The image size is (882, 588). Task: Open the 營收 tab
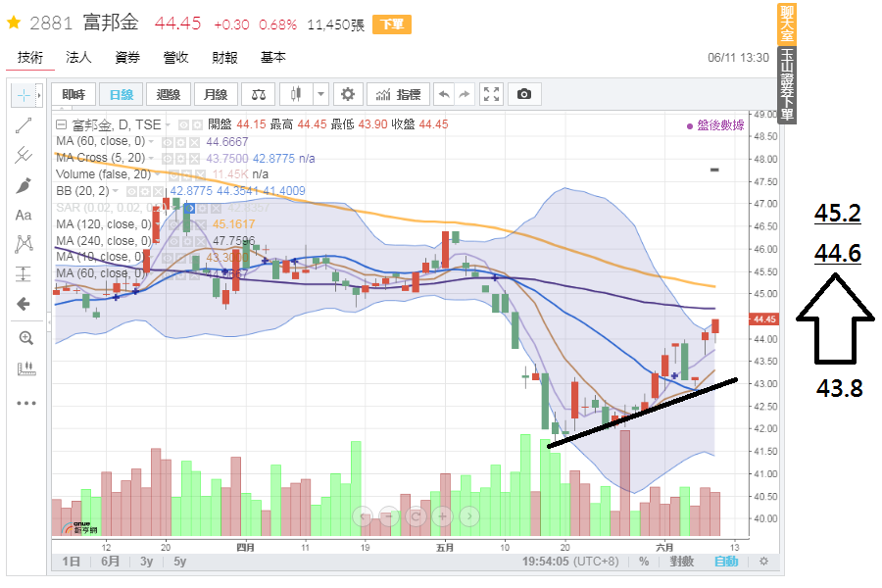tap(176, 58)
